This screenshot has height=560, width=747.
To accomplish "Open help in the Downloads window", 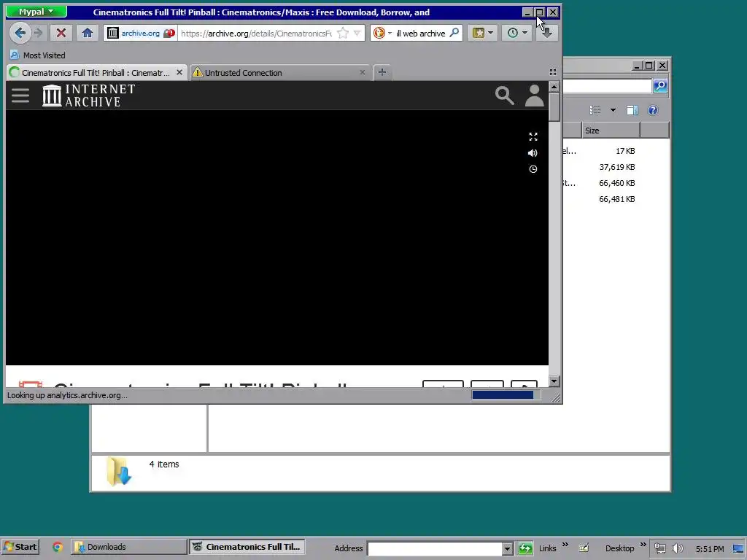I will click(653, 110).
